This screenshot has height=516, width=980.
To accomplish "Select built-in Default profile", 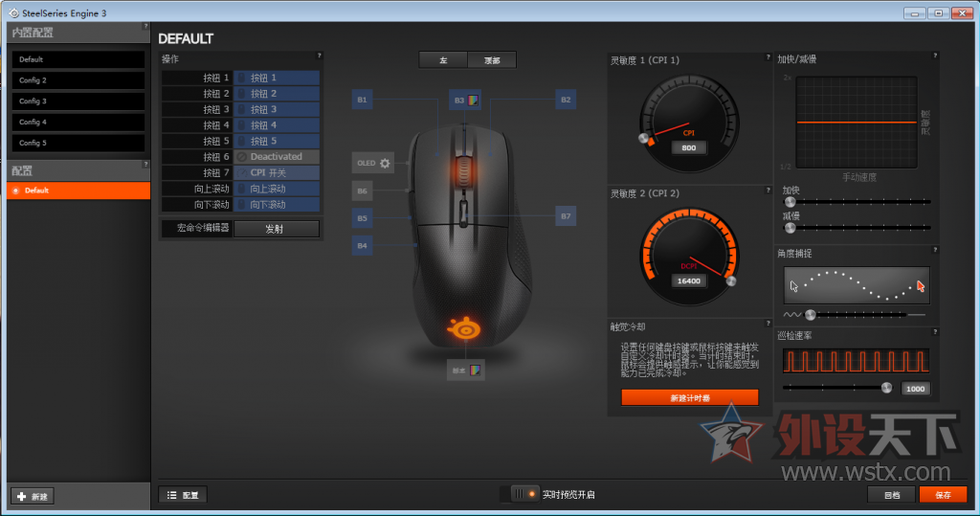I will coord(78,59).
